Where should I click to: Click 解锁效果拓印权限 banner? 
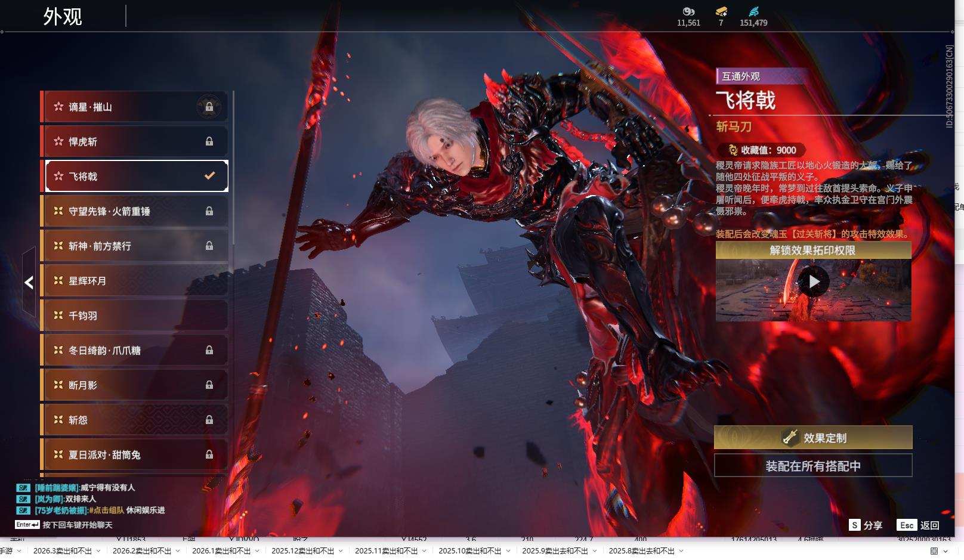point(814,250)
